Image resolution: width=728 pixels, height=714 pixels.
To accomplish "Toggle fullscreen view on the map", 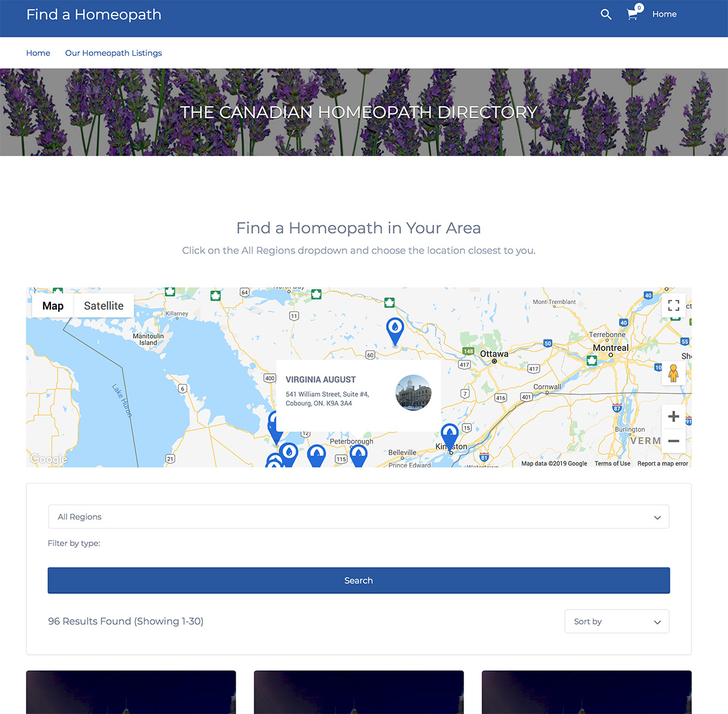I will [673, 305].
